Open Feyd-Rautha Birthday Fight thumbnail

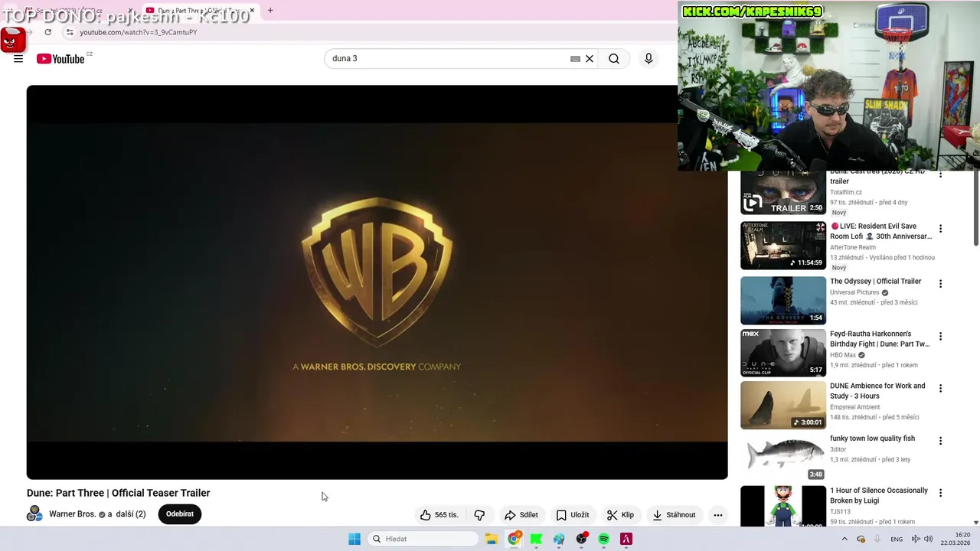pos(783,353)
